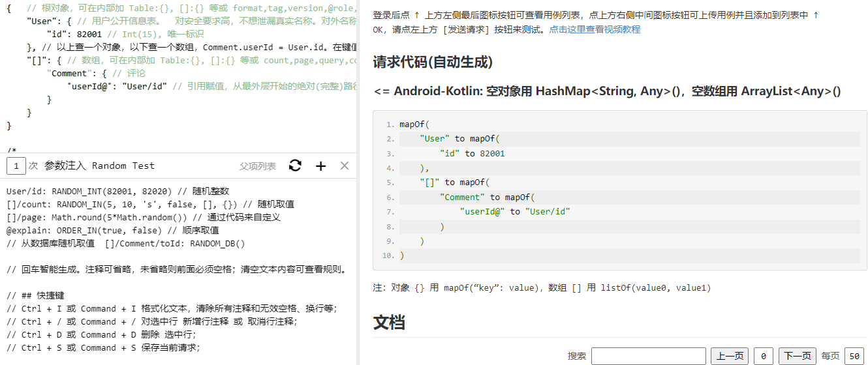
Task: Open the 父项列表 parent list
Action: tap(257, 166)
